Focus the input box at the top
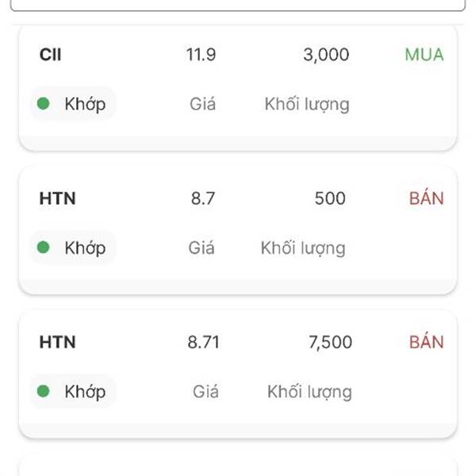476x476 pixels. tap(238, 5)
